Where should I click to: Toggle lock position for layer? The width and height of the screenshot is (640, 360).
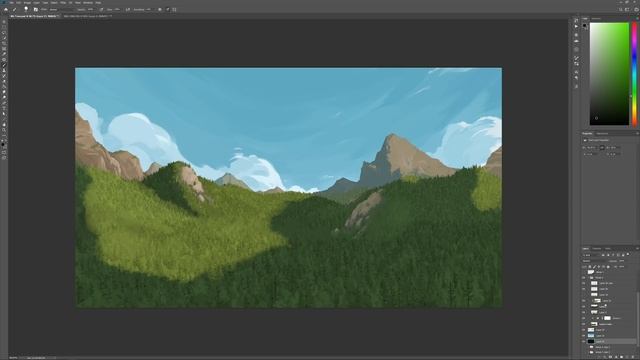coord(599,267)
